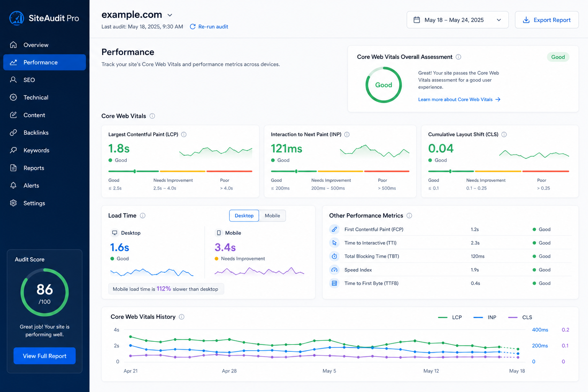588x392 pixels.
Task: Toggle the CLS series in the history legend
Action: [520, 317]
